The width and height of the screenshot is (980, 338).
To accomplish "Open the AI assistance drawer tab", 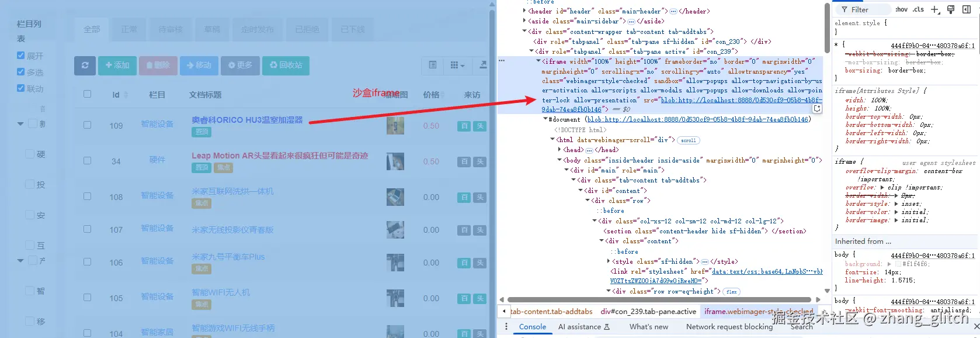I will pos(583,327).
